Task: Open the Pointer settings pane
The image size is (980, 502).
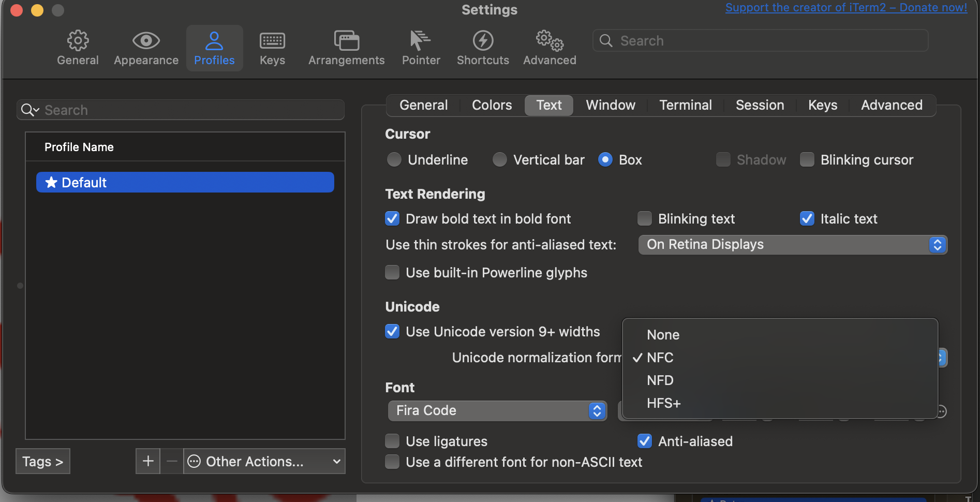Action: point(421,48)
